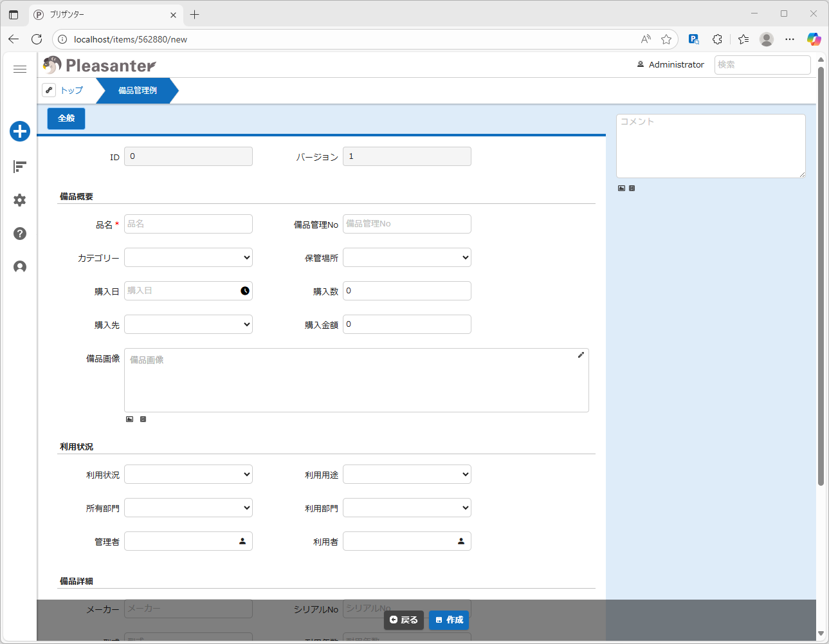Screen dimensions: 829x644
Task: Click the clock icon in 購入日 field
Action: (x=245, y=291)
